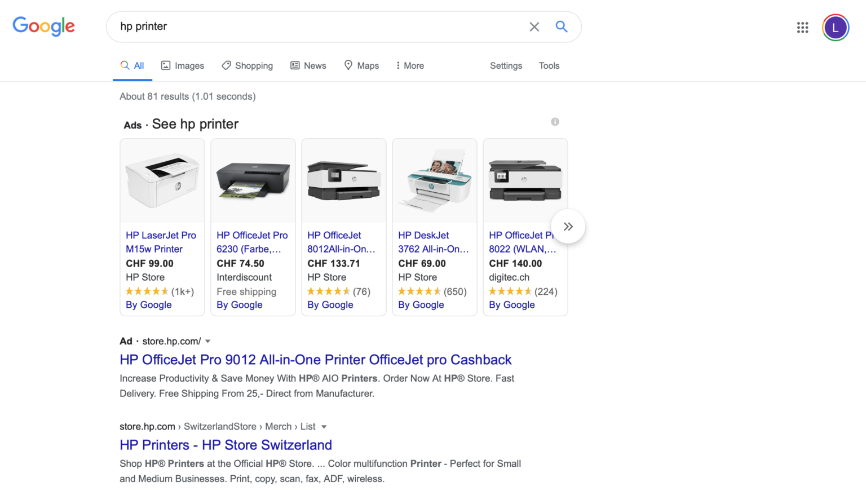Image resolution: width=866 pixels, height=504 pixels.
Task: Open the breadcrumb dropdown after SwitzerlandStore List
Action: [324, 427]
